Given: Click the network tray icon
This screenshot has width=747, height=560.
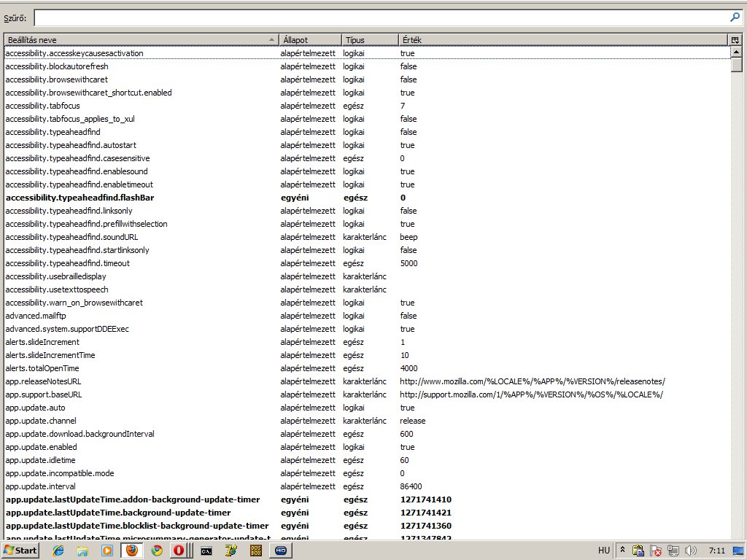Looking at the screenshot, I should pos(673,551).
